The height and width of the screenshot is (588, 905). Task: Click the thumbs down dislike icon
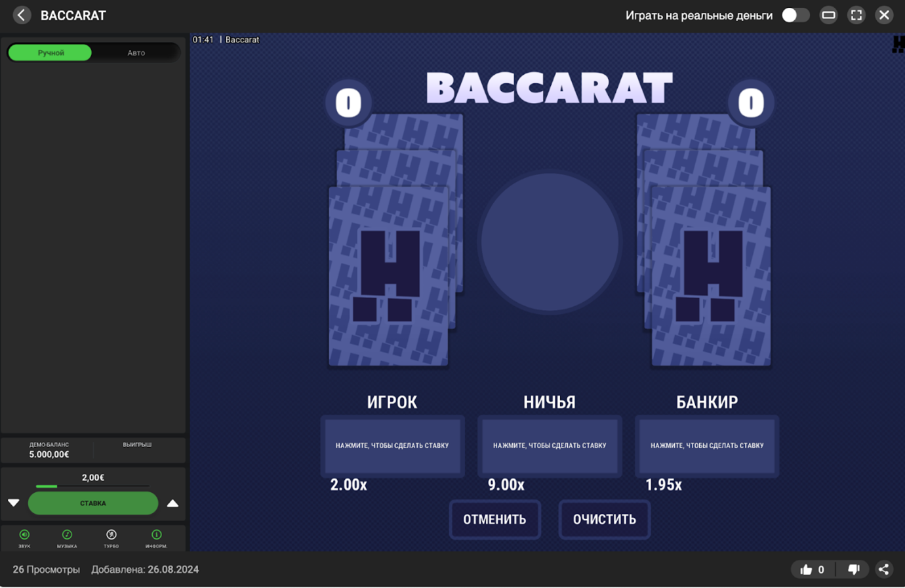pos(853,570)
